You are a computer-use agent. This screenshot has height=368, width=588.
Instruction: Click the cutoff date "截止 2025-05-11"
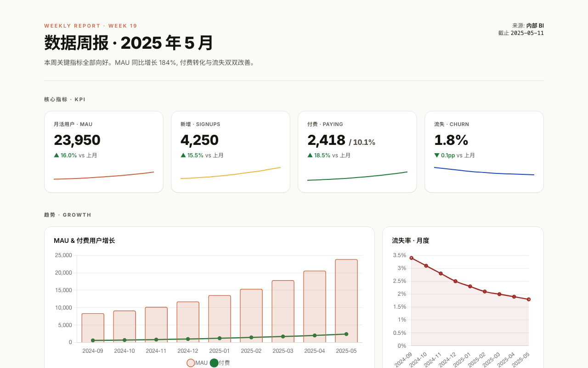pos(521,33)
